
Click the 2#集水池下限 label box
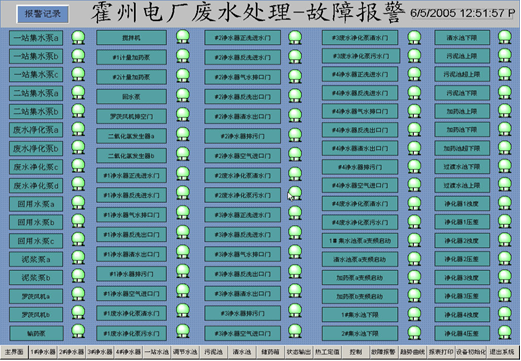pos(360,333)
